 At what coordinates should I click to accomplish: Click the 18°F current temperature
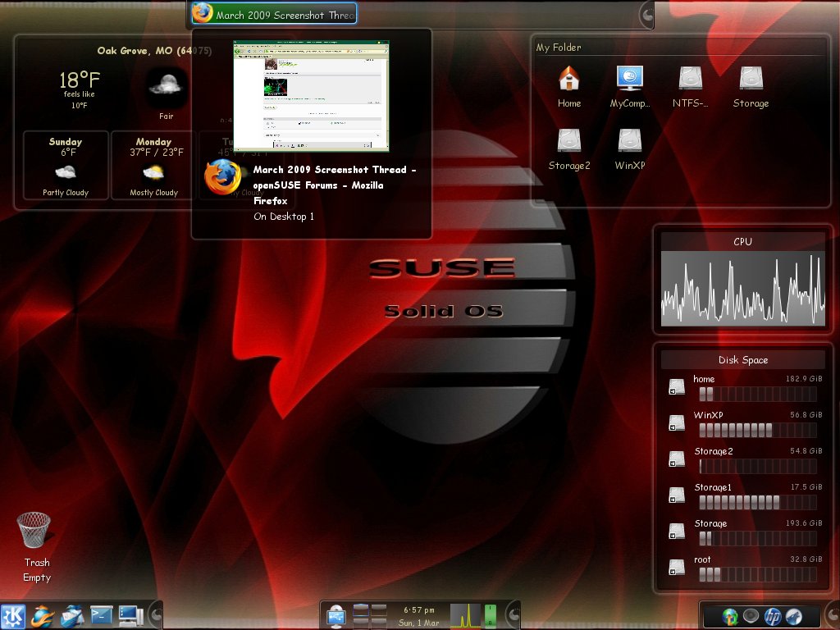(x=80, y=80)
